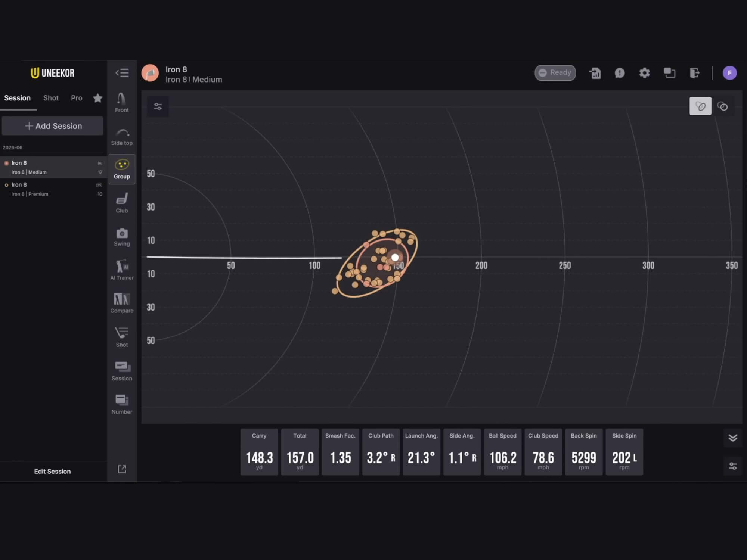Open the alert notification icon
The width and height of the screenshot is (747, 560).
click(620, 73)
